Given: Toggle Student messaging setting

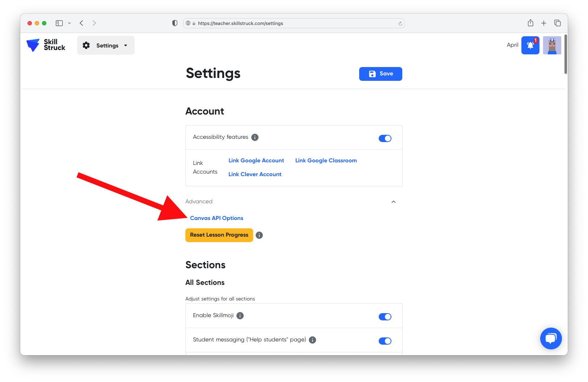Looking at the screenshot, I should click(385, 341).
